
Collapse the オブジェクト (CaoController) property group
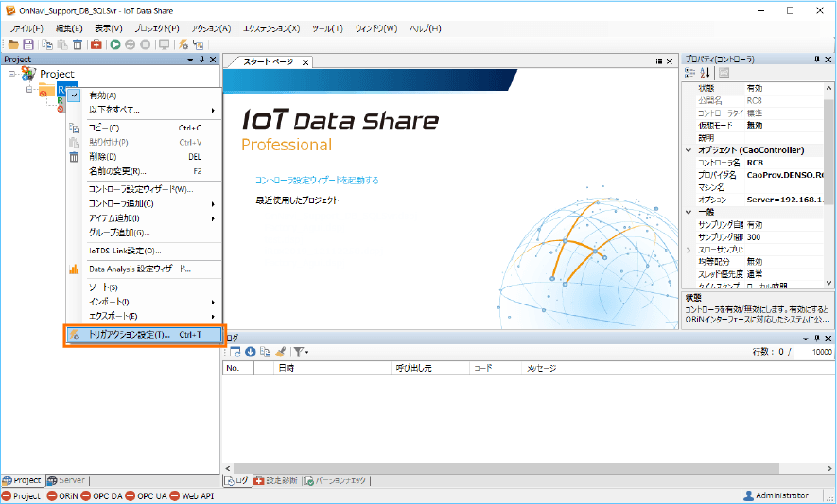[688, 149]
